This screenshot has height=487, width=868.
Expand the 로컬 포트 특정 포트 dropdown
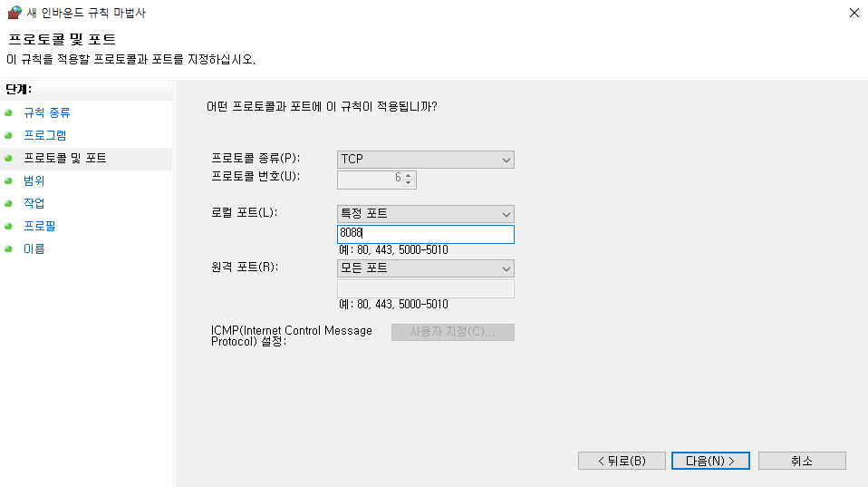pyautogui.click(x=425, y=214)
